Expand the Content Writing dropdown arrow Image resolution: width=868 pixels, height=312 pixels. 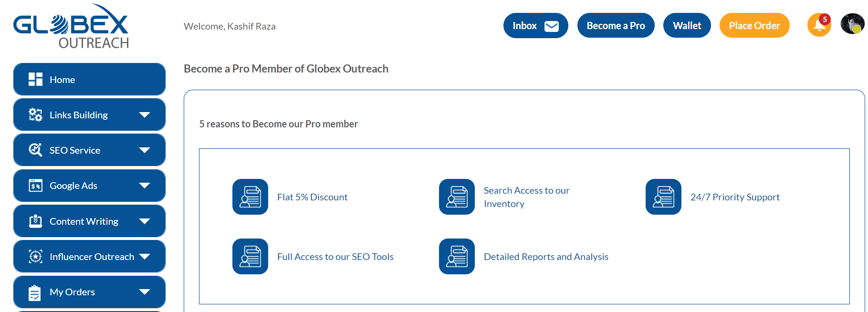pyautogui.click(x=145, y=221)
